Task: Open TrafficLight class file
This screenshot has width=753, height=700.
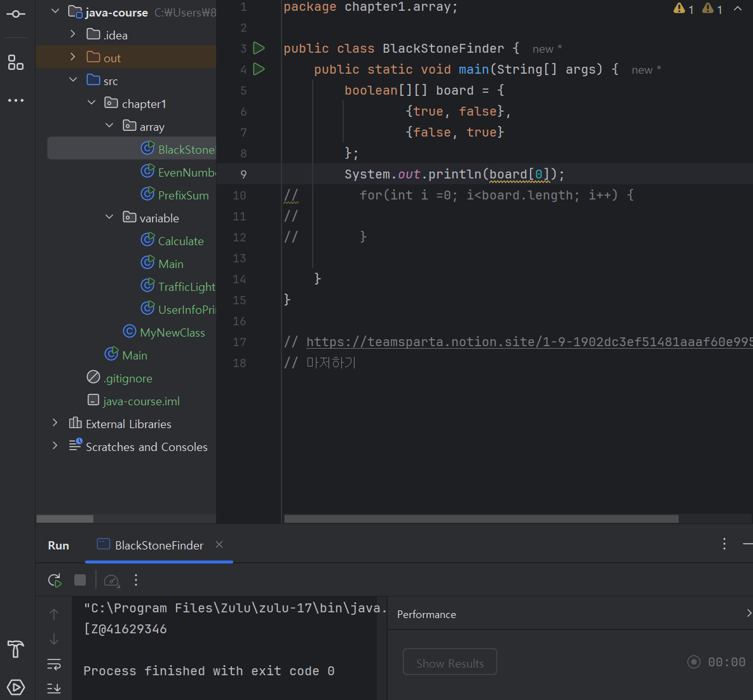Action: click(178, 286)
